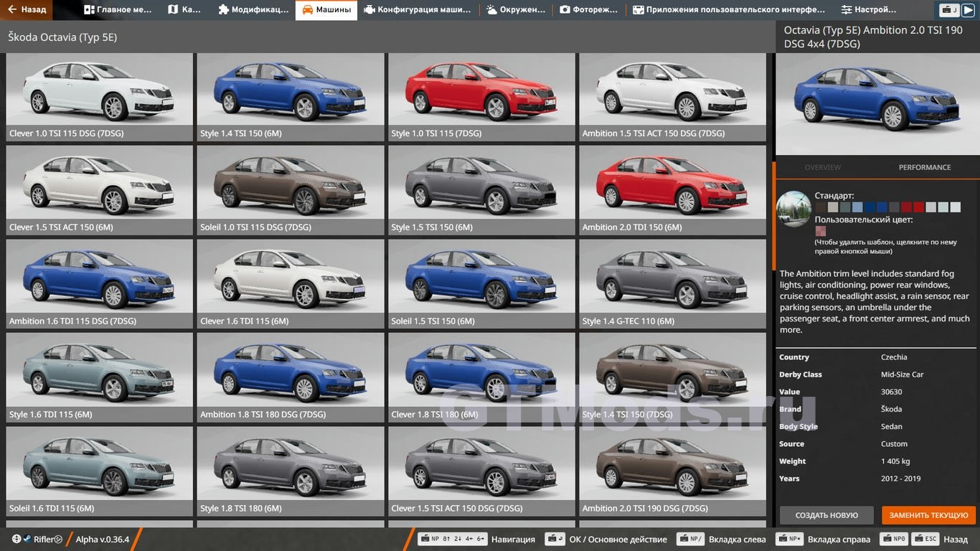The width and height of the screenshot is (980, 551).
Task: Open the Окружение environment tab
Action: tap(516, 10)
